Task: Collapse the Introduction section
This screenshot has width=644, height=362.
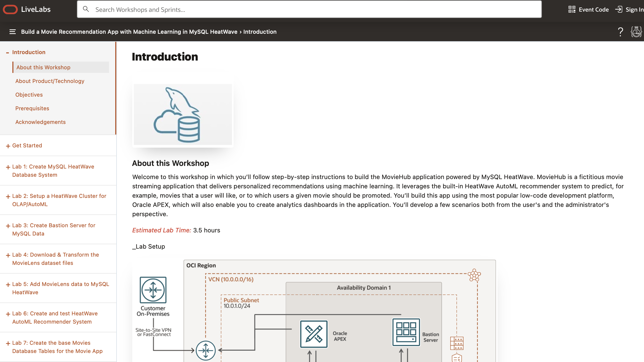Action: 7,52
